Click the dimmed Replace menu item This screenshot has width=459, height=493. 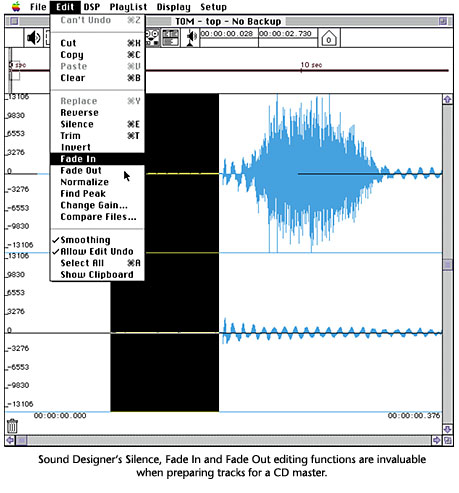[x=97, y=101]
